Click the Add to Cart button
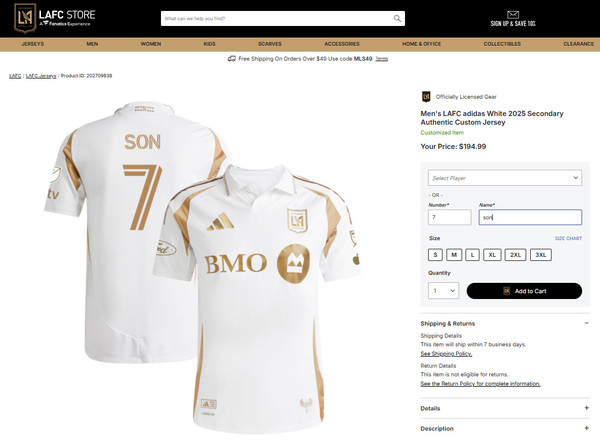The width and height of the screenshot is (600, 441). [524, 291]
